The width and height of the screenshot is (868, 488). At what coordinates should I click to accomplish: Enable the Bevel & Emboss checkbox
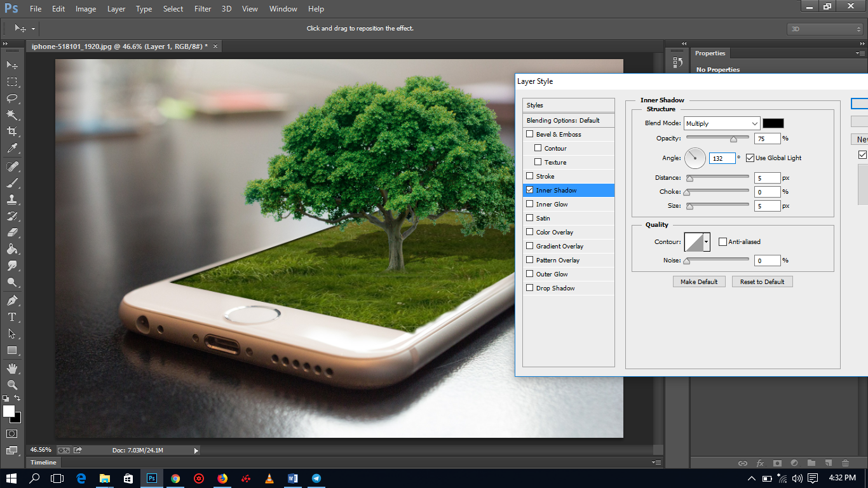(x=529, y=134)
